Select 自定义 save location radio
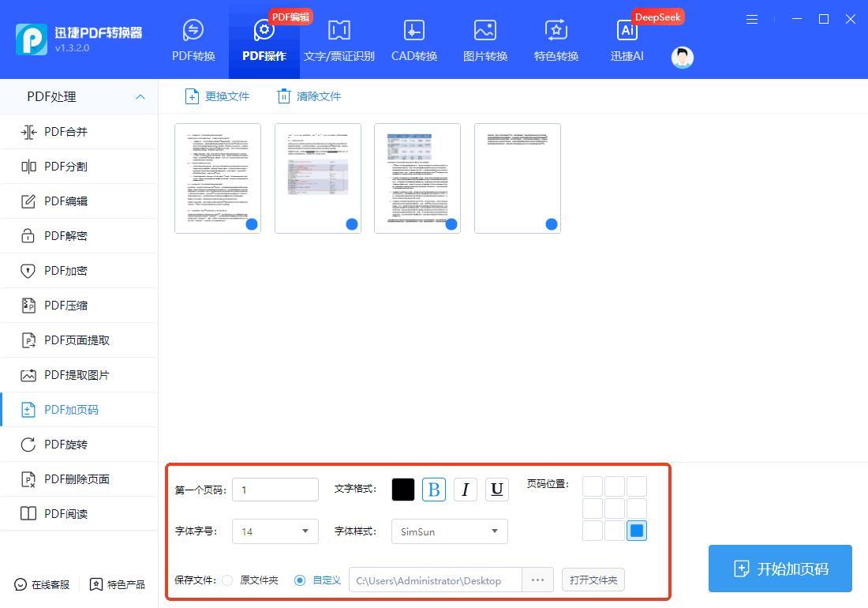 (x=300, y=580)
